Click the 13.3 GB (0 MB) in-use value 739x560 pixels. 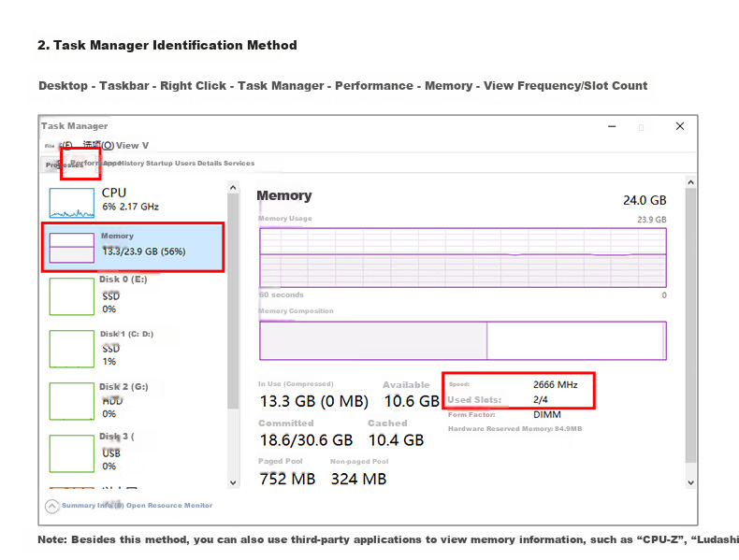314,401
